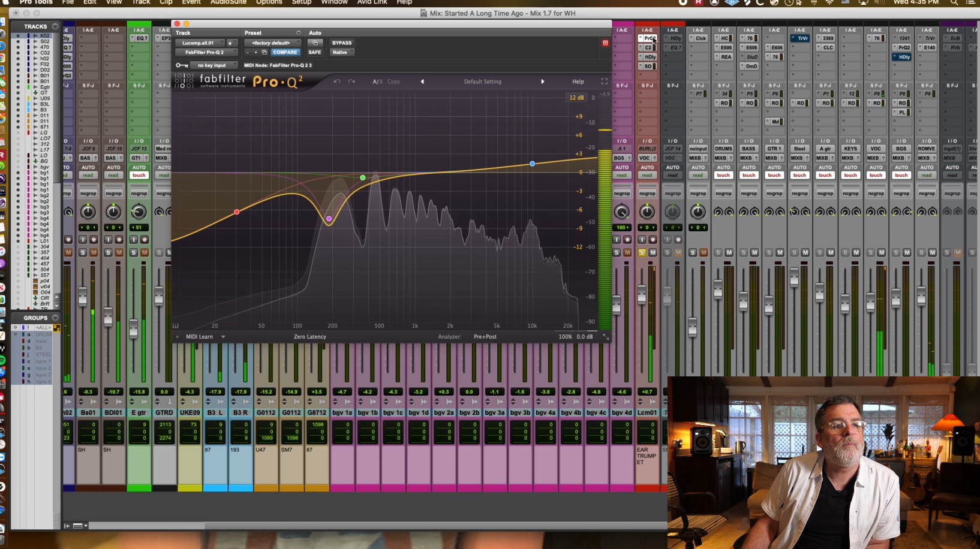980x549 pixels.
Task: Click the E gtr track volume fader
Action: coord(133,328)
